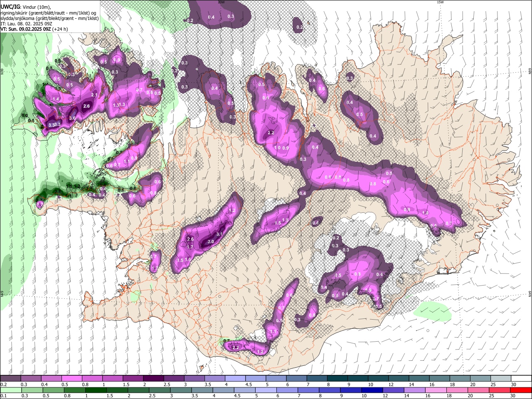This screenshot has width=532, height=399.
Task: Select top legend swatch labeled 12
Action: click(x=399, y=379)
